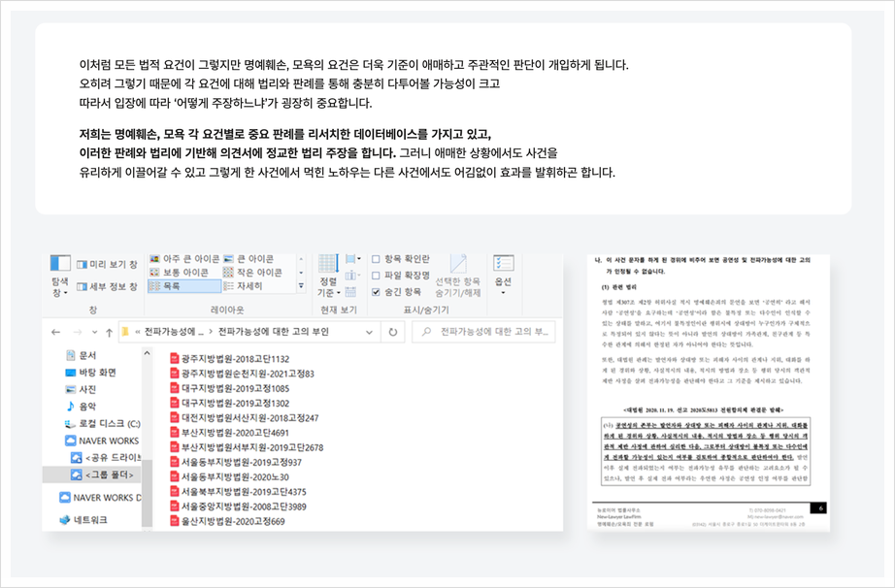Select the 아주 큰 아이콘 layout
The height and width of the screenshot is (588, 895).
(184, 259)
